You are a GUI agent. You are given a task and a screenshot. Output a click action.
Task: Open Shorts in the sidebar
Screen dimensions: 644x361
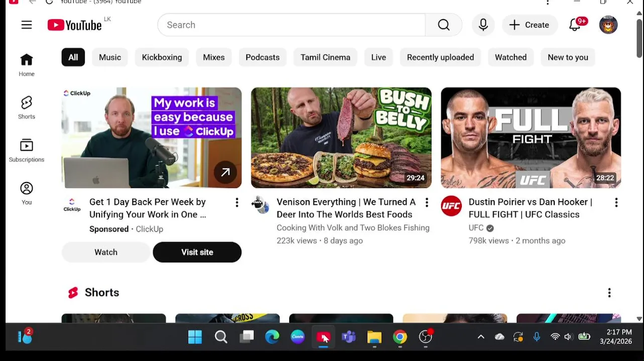click(27, 108)
